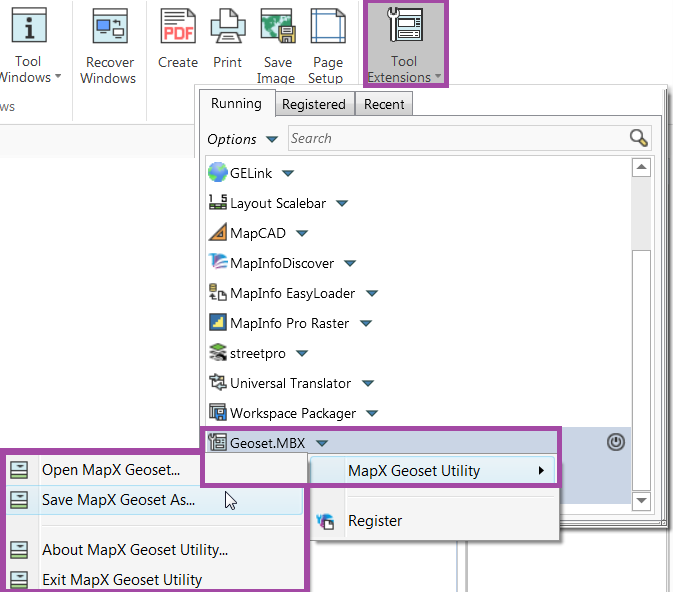Click the Options label
673x592 pixels.
pos(232,139)
